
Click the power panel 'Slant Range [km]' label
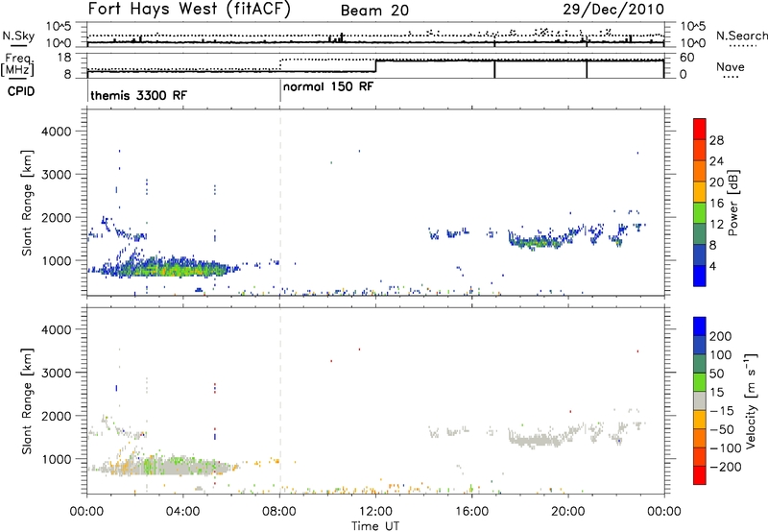pyautogui.click(x=27, y=203)
